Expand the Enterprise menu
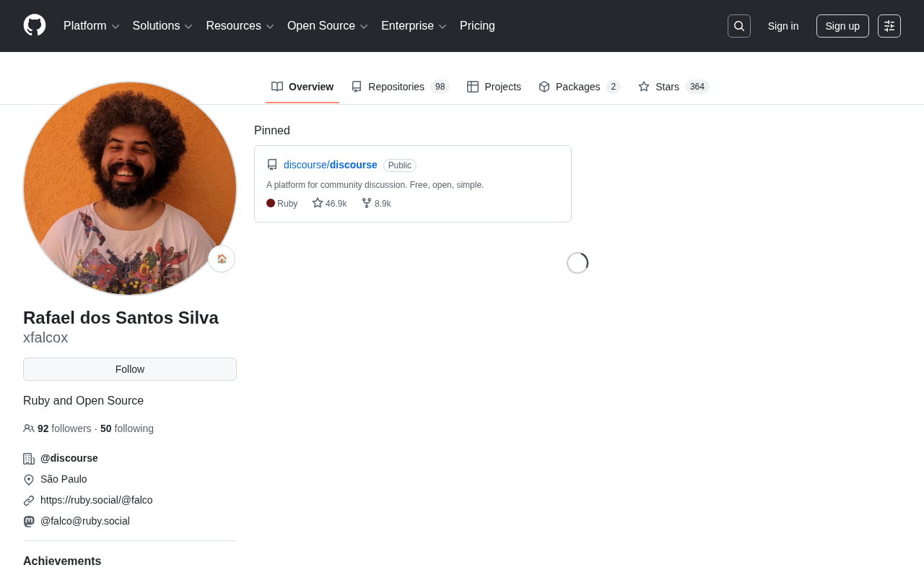The height and width of the screenshot is (578, 924). click(x=414, y=26)
